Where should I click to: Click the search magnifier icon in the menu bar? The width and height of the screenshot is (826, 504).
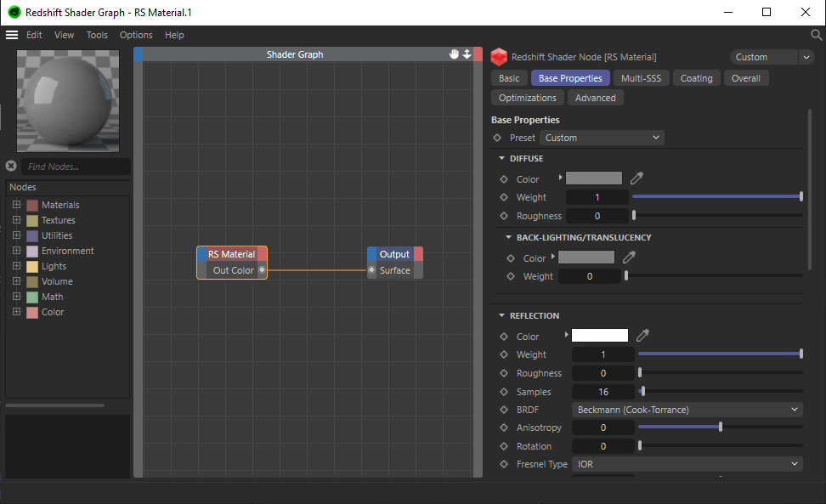(816, 36)
